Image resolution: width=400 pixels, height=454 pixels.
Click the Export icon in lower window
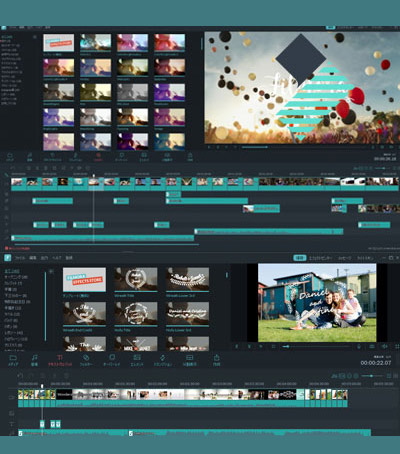point(216,360)
